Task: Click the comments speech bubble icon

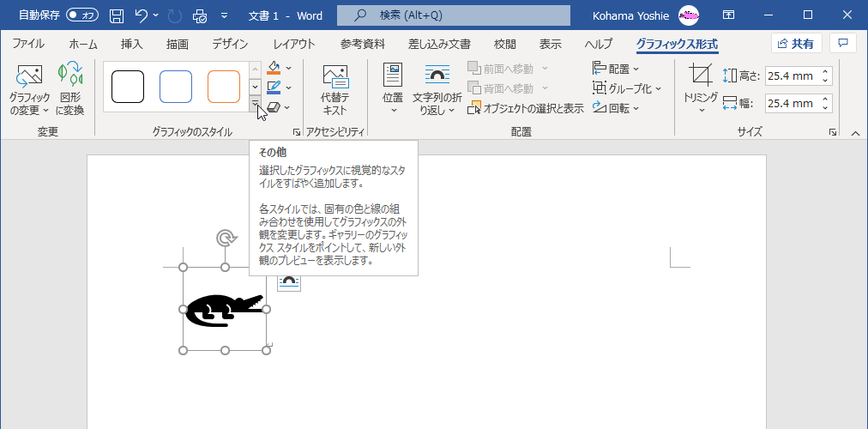Action: 843,44
